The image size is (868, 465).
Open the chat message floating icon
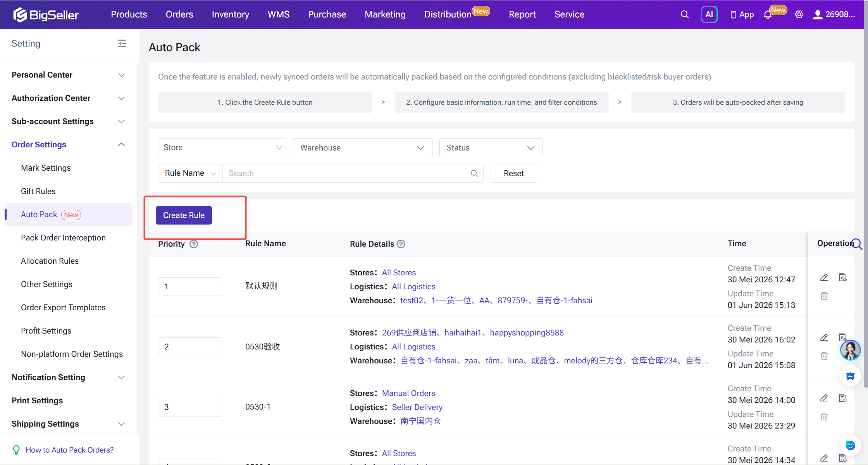coord(850,376)
